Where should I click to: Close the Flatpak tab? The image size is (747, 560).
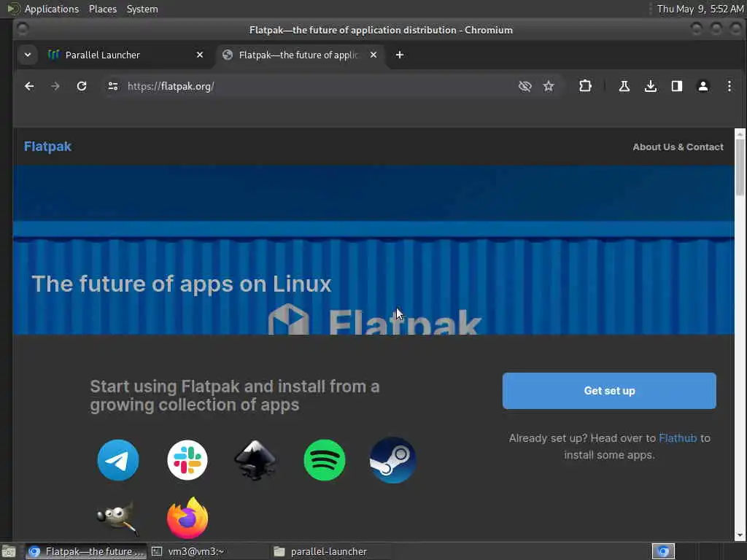pyautogui.click(x=373, y=55)
